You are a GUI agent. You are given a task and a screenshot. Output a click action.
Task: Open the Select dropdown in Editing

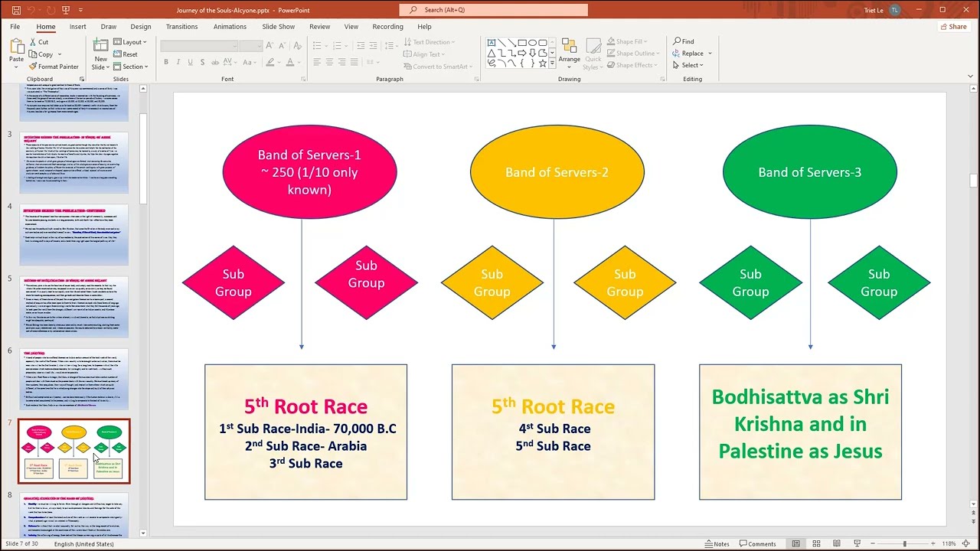click(687, 65)
